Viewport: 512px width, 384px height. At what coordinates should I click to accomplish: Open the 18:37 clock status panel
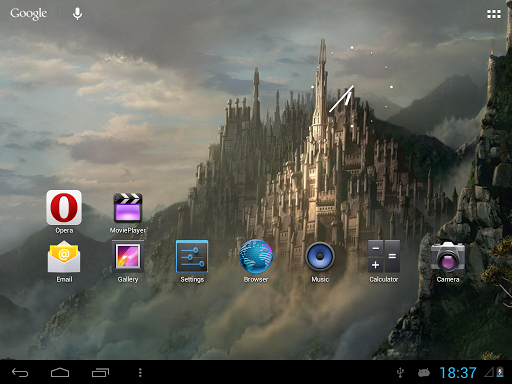pyautogui.click(x=458, y=373)
